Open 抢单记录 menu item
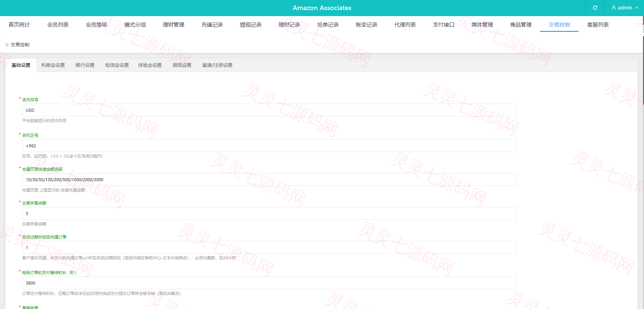 (328, 24)
